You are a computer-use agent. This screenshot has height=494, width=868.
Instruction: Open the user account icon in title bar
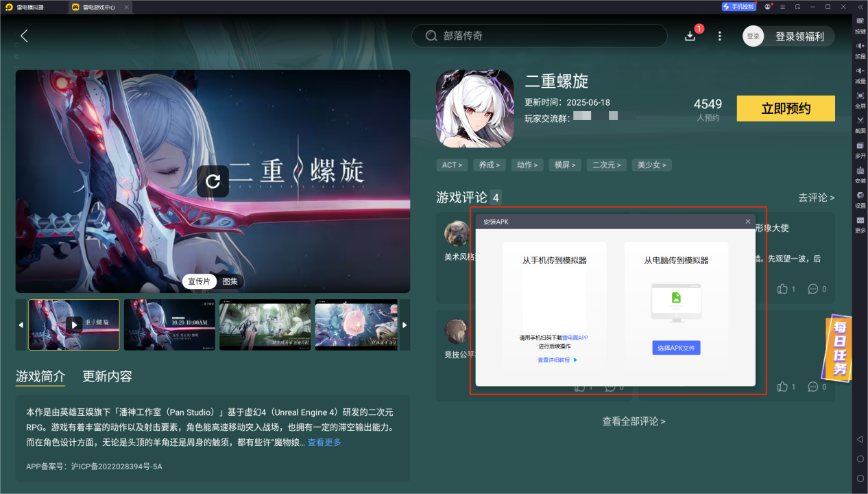pyautogui.click(x=768, y=7)
